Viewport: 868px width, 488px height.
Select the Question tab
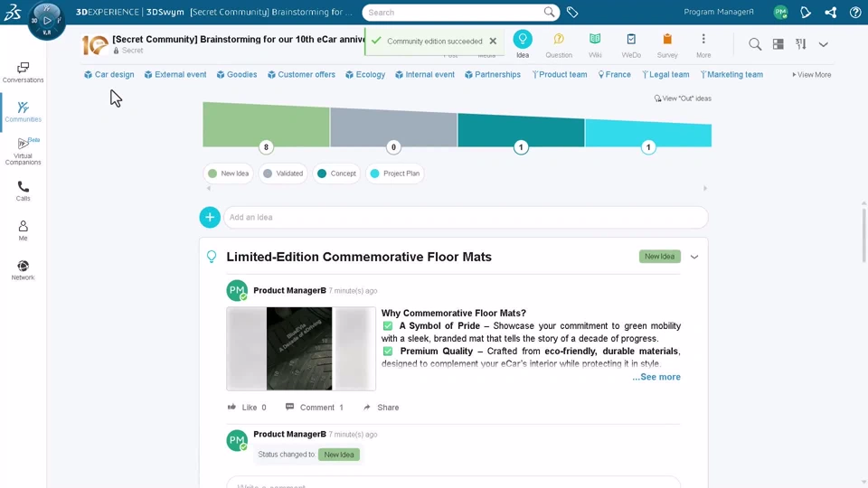point(559,44)
